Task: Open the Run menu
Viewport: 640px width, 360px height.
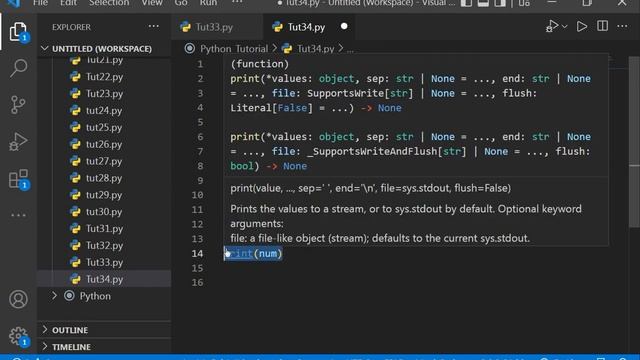Action: [208, 3]
